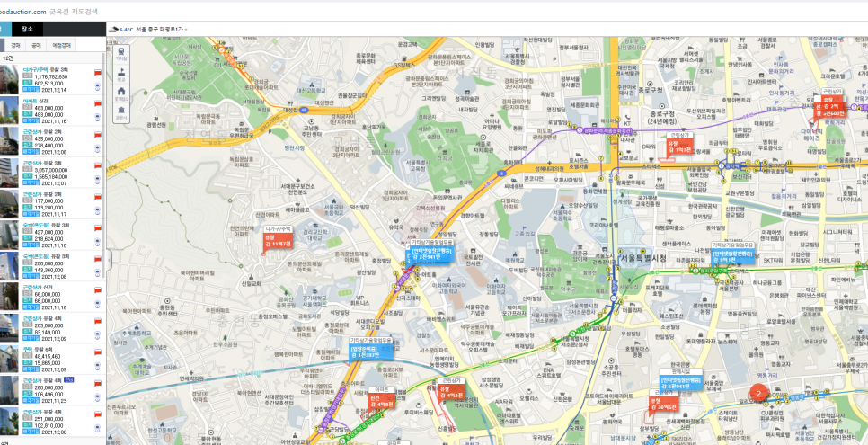This screenshot has width=868, height=445.
Task: Switch to the 장소 tab
Action: pyautogui.click(x=27, y=30)
